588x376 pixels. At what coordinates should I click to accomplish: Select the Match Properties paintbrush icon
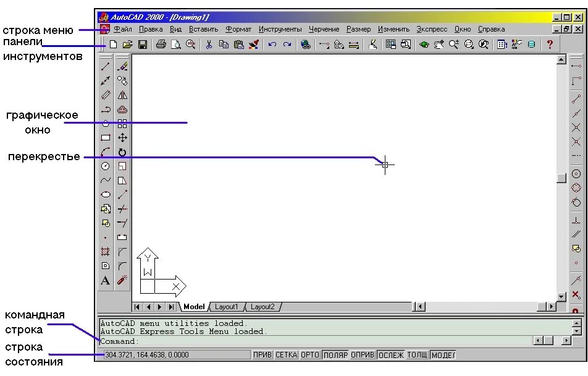(254, 45)
